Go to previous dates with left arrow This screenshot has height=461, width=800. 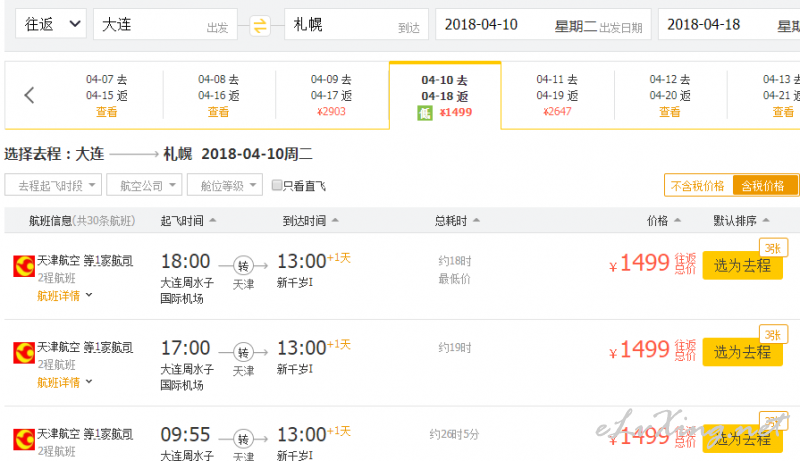[x=29, y=95]
